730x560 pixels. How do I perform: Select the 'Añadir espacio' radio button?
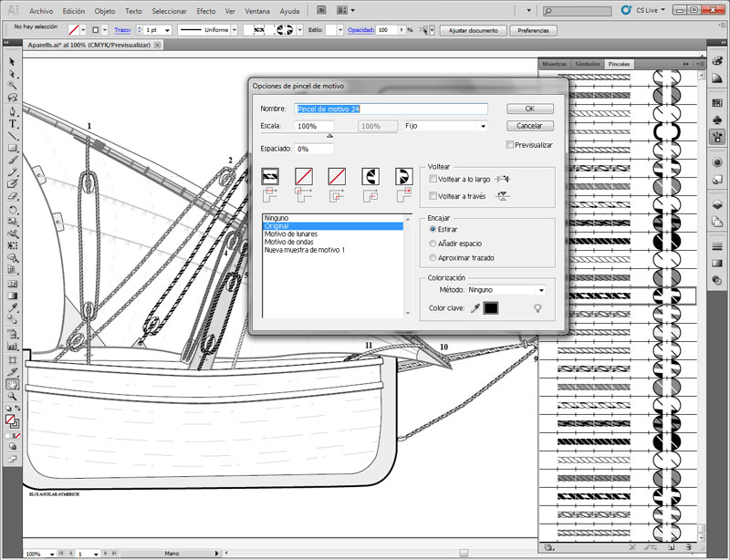pyautogui.click(x=433, y=244)
